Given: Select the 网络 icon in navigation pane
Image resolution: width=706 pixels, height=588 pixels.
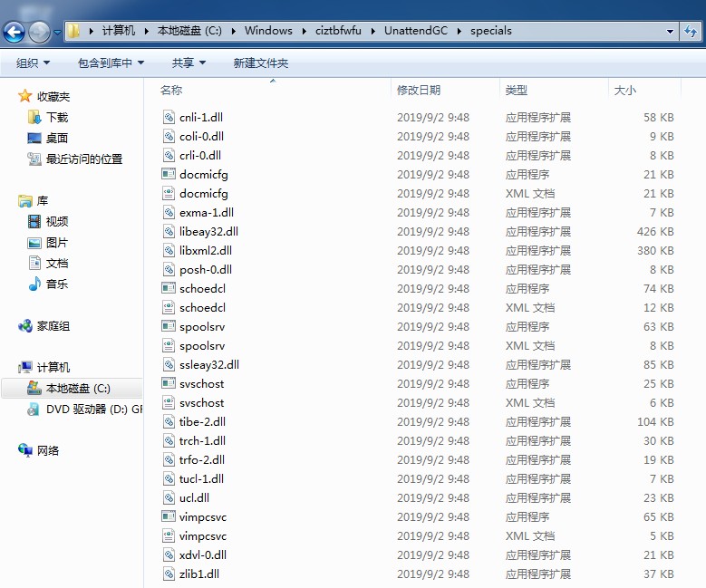Looking at the screenshot, I should pos(25,449).
